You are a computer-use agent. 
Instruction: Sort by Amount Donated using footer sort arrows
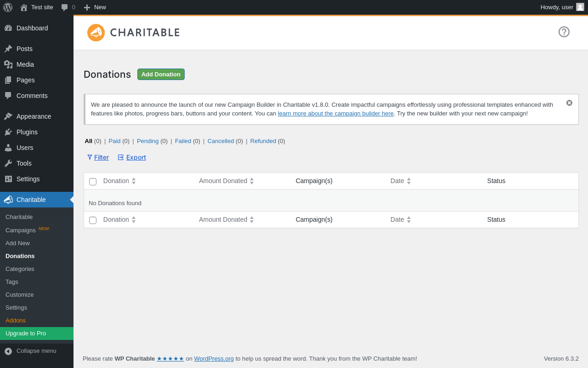(x=252, y=219)
